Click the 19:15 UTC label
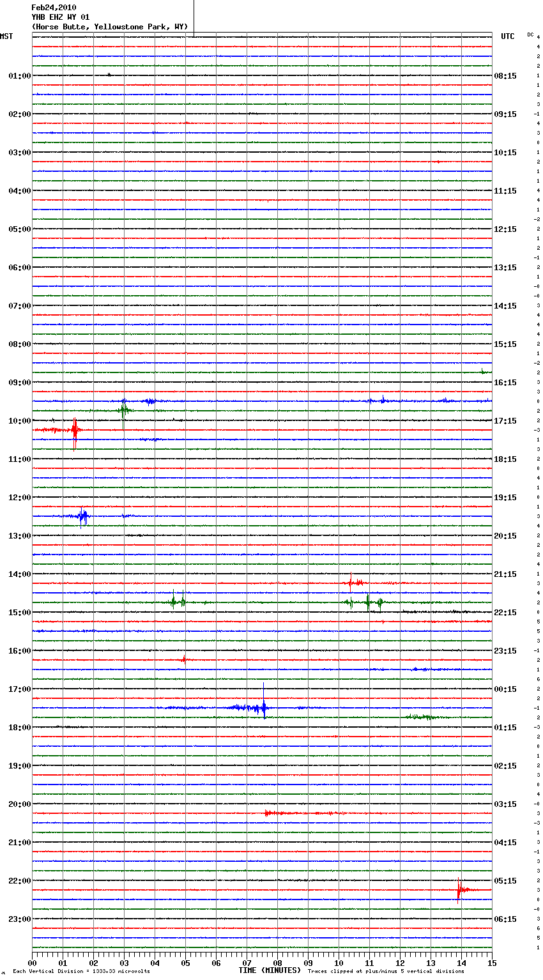Viewport: 543px width, 980px height. coord(505,498)
